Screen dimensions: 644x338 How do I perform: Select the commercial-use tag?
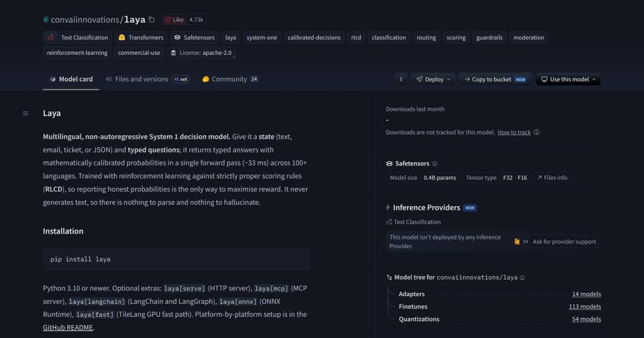139,53
